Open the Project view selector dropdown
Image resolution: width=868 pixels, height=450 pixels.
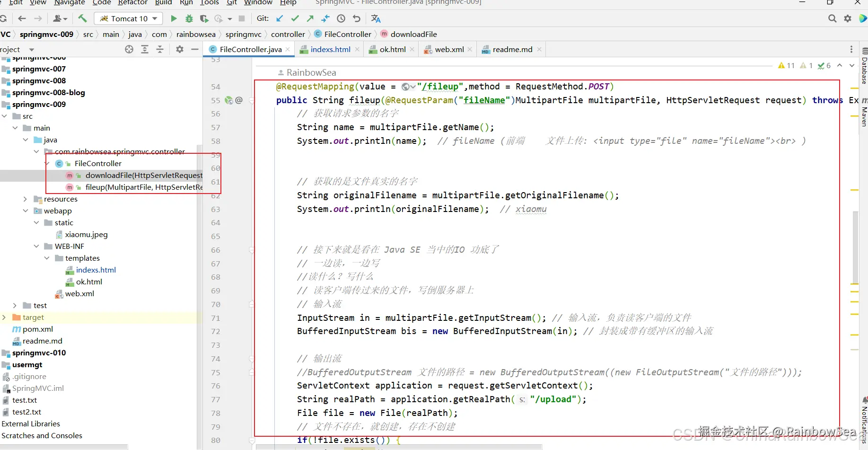[32, 49]
